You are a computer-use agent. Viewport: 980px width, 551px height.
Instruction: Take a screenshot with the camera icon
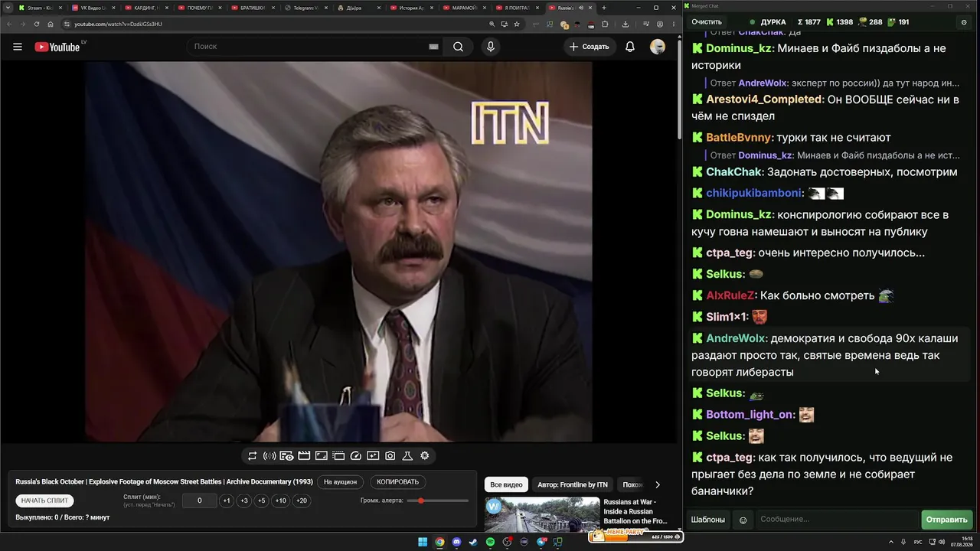coord(390,456)
